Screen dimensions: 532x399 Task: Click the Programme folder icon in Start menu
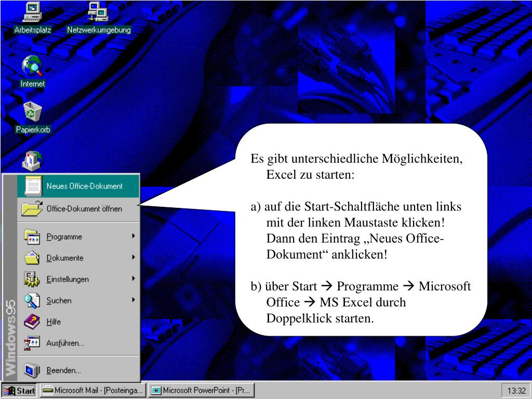[32, 236]
